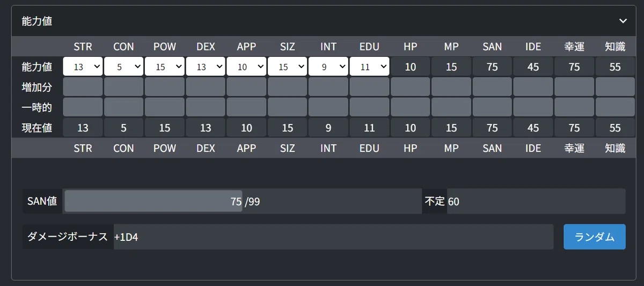This screenshot has width=644, height=286.
Task: Open the APP ability value dropdown
Action: (246, 67)
